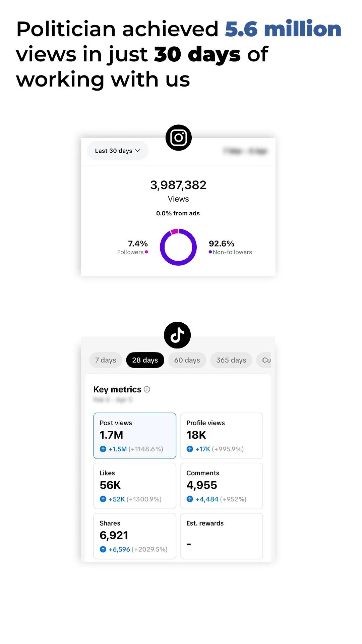Click the Shares increase arrow icon
The width and height of the screenshot is (362, 644).
click(103, 549)
